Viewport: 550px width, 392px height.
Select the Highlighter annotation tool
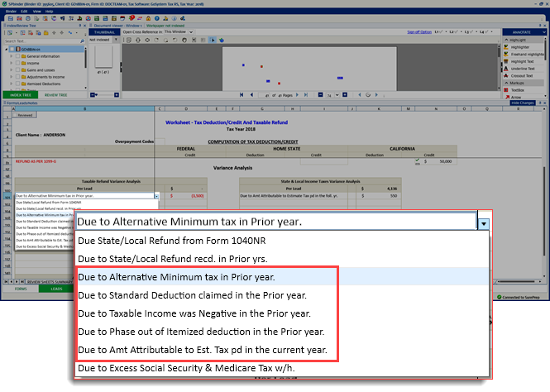(x=521, y=46)
